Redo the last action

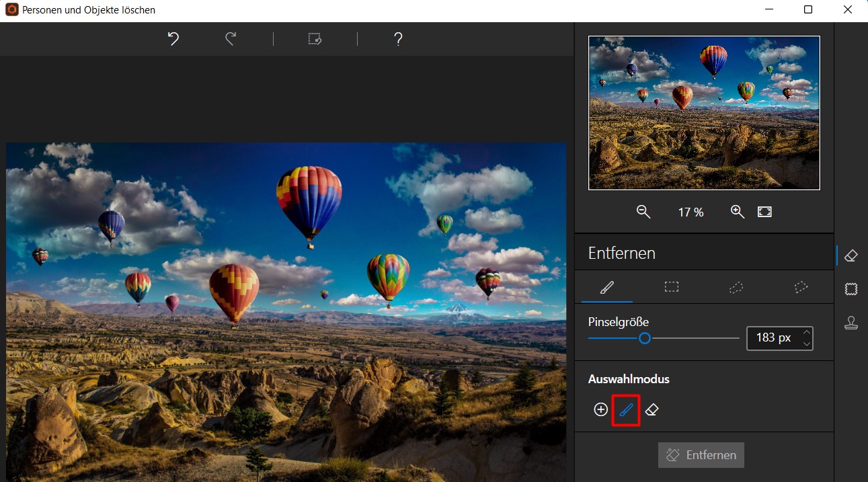231,39
